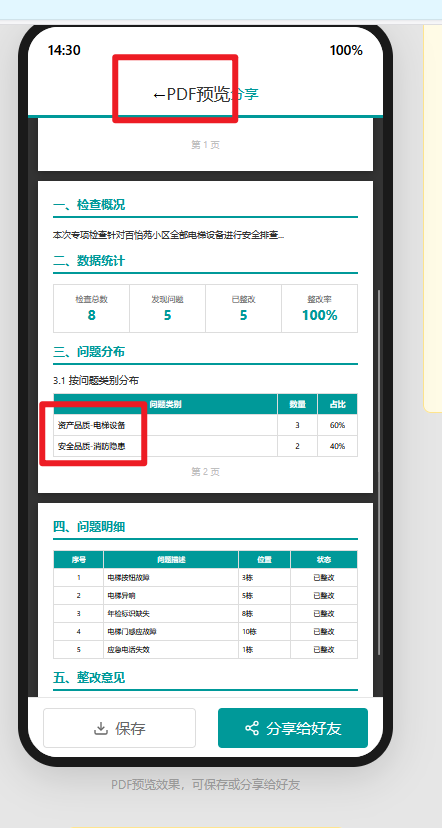Click the 100% battery indicator
The image size is (442, 828).
(x=346, y=50)
